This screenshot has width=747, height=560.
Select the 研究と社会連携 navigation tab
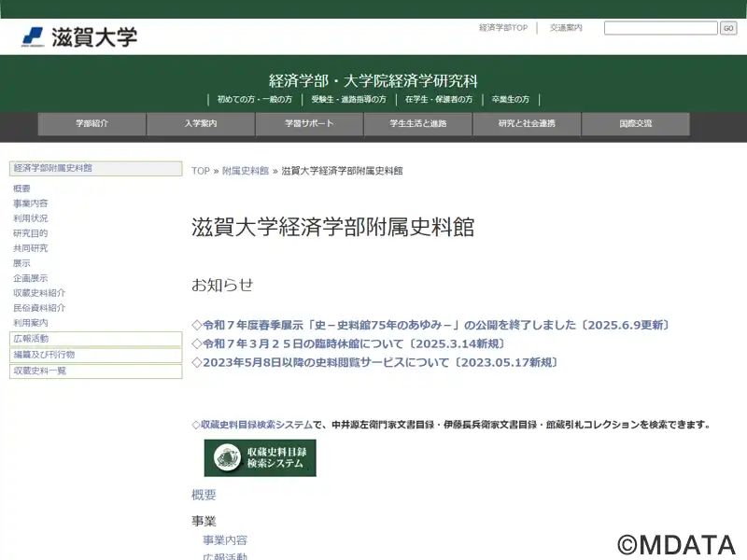pyautogui.click(x=527, y=124)
